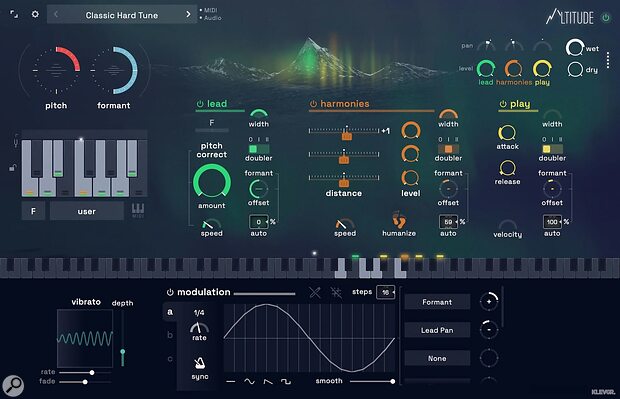
Task: Switch the harmonies doubler mode
Action: tap(448, 149)
